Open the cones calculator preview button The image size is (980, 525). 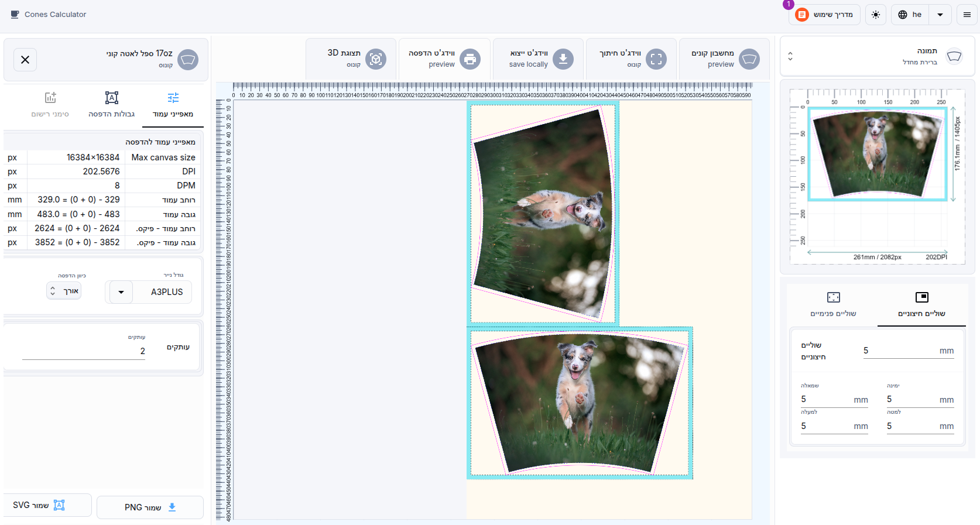point(725,59)
